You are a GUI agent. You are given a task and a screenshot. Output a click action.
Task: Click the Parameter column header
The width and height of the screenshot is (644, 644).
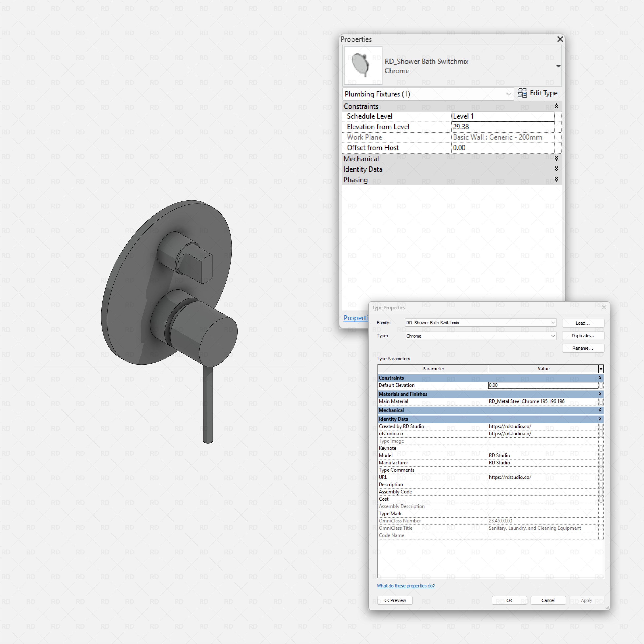point(433,369)
